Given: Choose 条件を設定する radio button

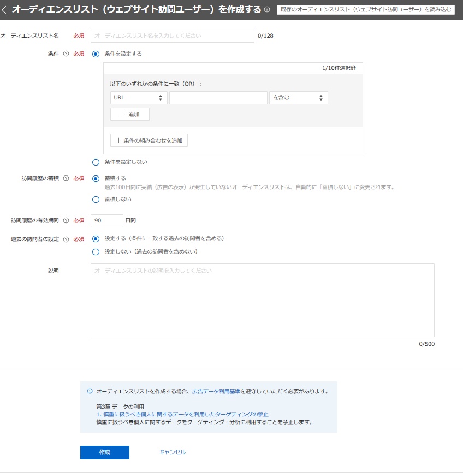Looking at the screenshot, I should pos(96,54).
